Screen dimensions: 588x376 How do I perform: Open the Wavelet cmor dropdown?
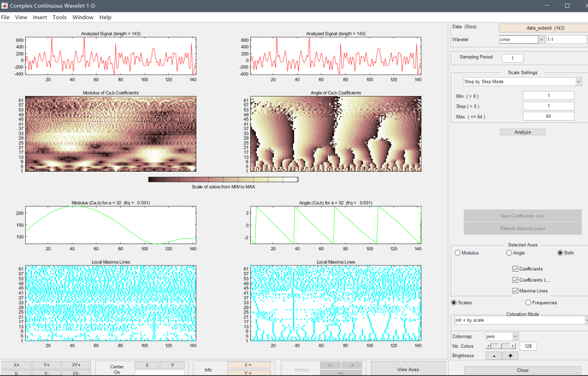pyautogui.click(x=541, y=40)
